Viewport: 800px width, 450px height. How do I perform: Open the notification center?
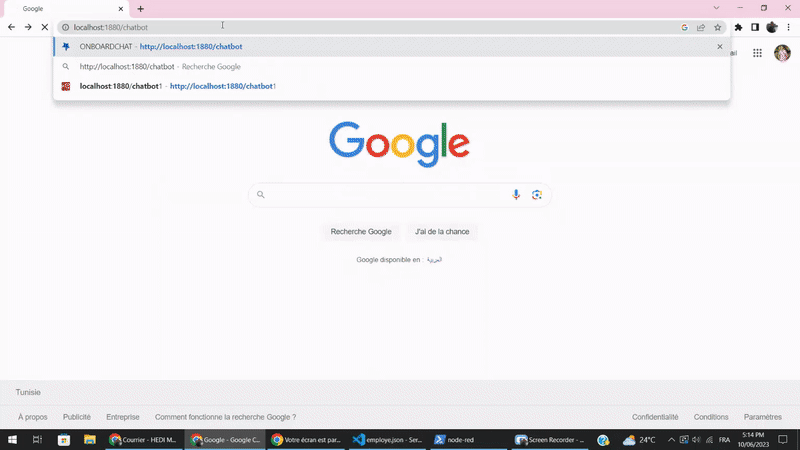783,440
